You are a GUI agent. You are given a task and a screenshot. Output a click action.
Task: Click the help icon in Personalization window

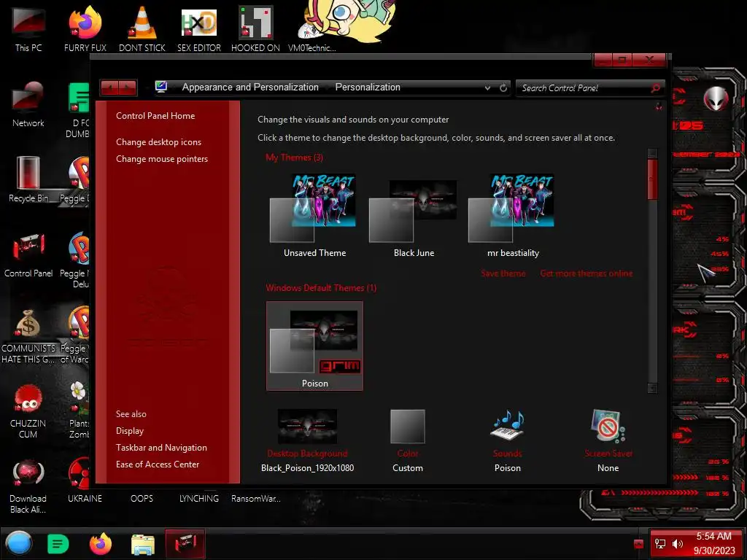click(659, 106)
